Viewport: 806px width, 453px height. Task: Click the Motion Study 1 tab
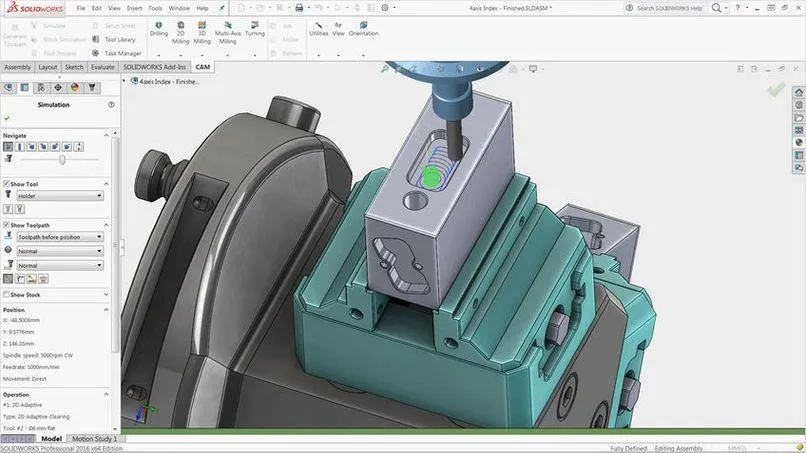[x=93, y=439]
